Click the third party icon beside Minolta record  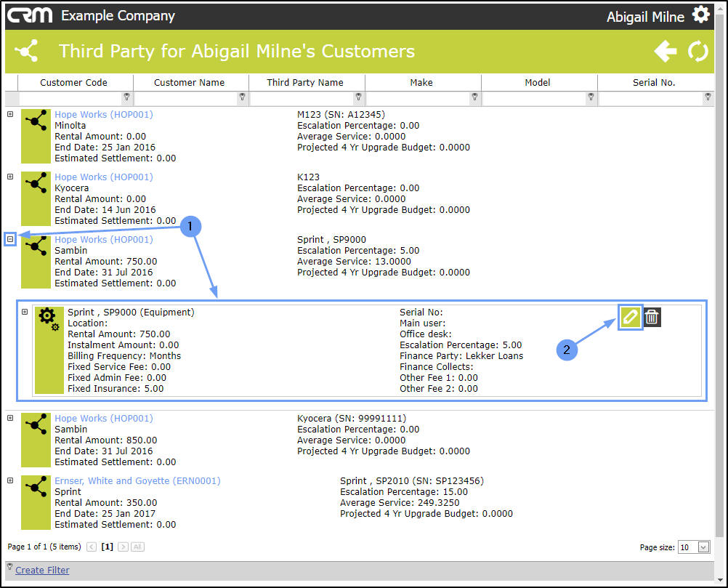pos(36,136)
